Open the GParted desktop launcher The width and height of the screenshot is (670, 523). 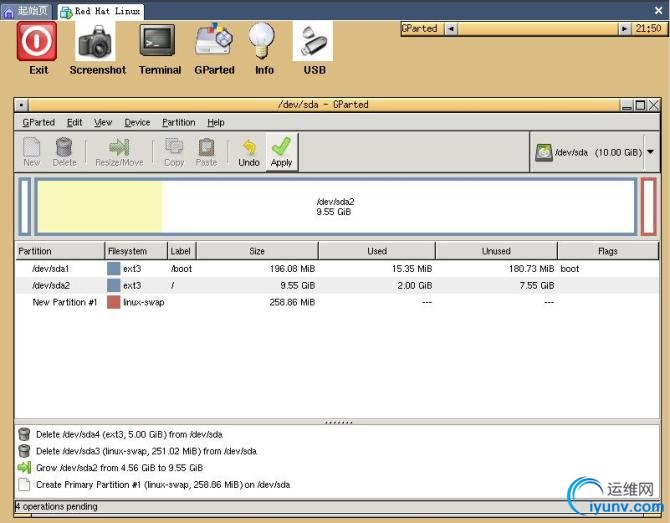214,39
